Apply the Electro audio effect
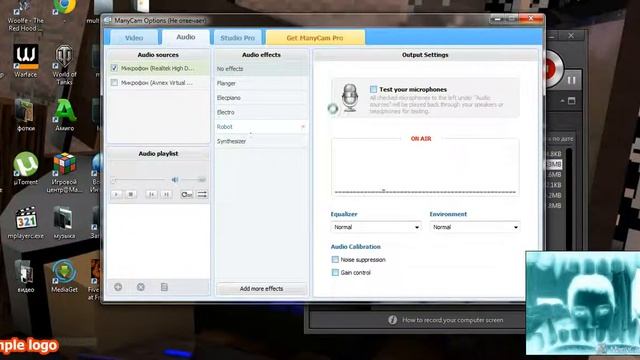 tap(261, 112)
